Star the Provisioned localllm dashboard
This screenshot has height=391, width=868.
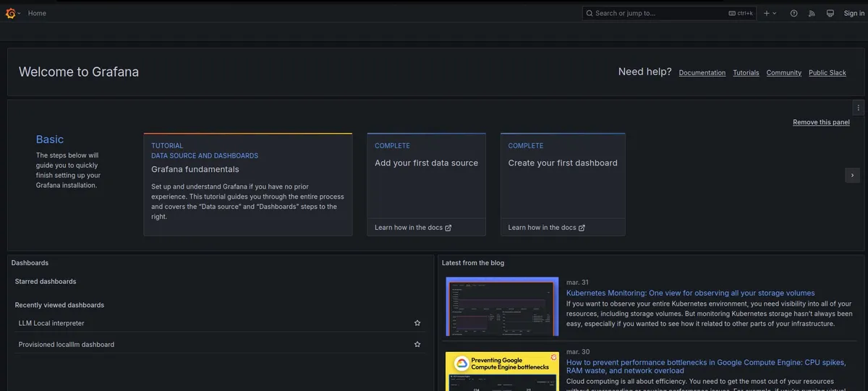point(417,345)
